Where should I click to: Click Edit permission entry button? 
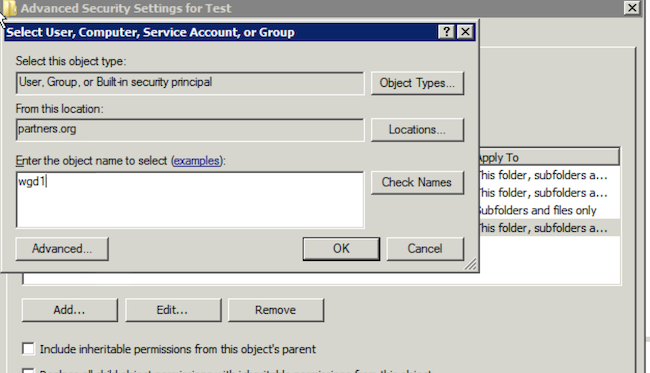click(x=173, y=310)
